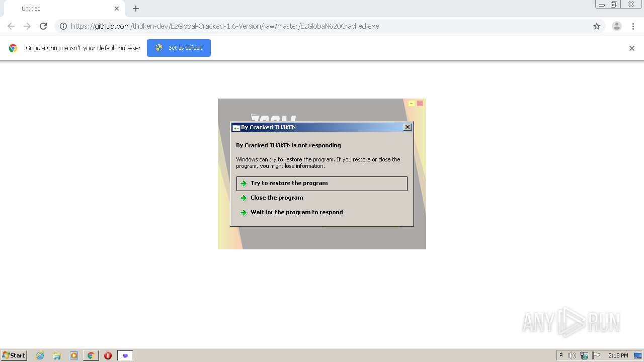
Task: Close the Untitled tab
Action: coord(117,9)
